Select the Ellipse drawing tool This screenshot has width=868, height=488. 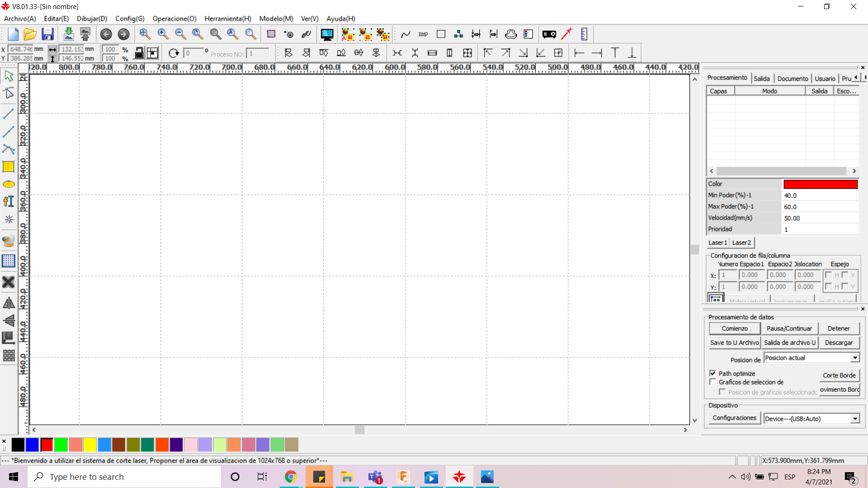[x=9, y=184]
